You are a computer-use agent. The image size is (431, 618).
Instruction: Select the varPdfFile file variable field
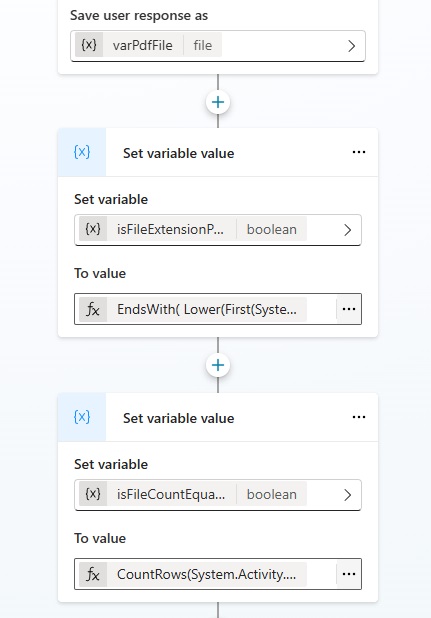pos(218,46)
